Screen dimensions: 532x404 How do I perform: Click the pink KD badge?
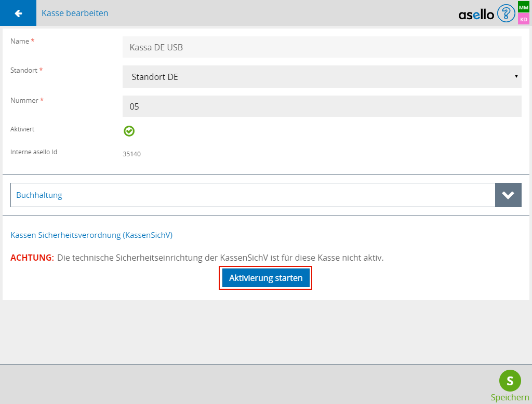[x=524, y=19]
